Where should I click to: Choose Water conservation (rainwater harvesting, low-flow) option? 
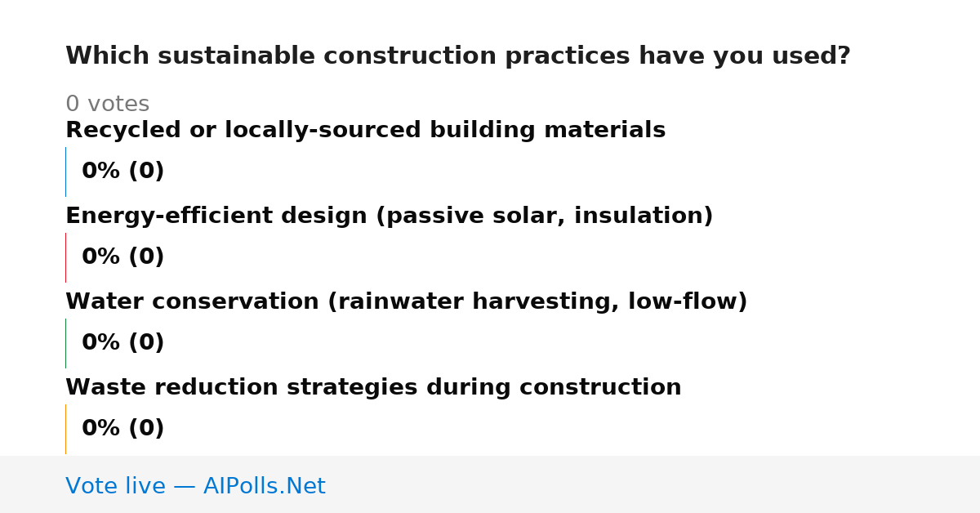point(406,301)
